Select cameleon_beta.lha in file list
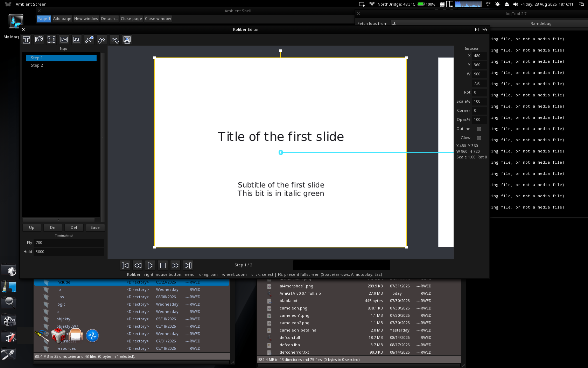The image size is (588, 368). tap(359, 330)
